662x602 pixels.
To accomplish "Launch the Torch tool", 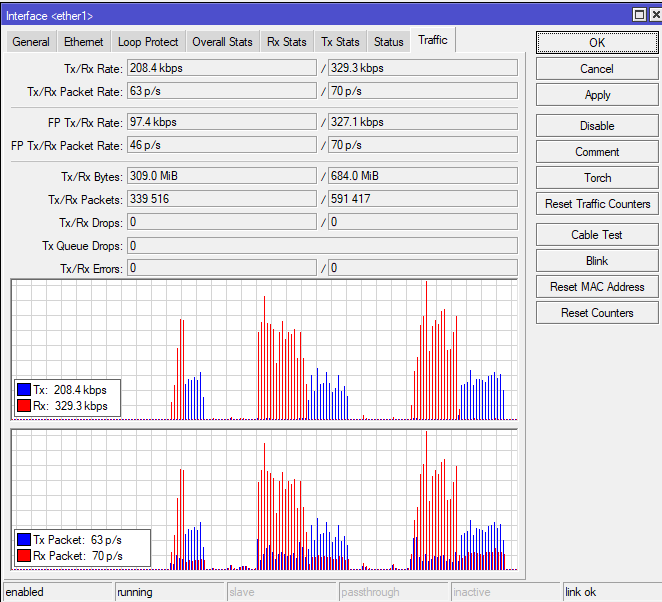I will point(597,178).
